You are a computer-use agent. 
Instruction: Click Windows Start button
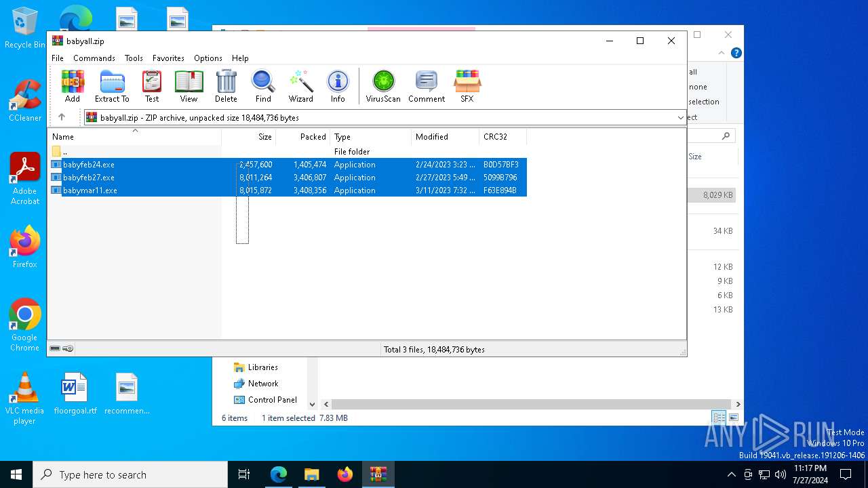pos(16,474)
